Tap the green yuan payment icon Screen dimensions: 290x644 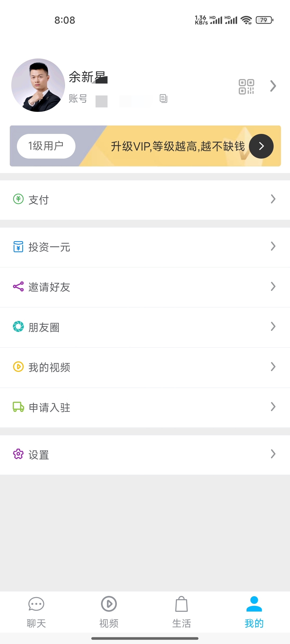coord(18,199)
